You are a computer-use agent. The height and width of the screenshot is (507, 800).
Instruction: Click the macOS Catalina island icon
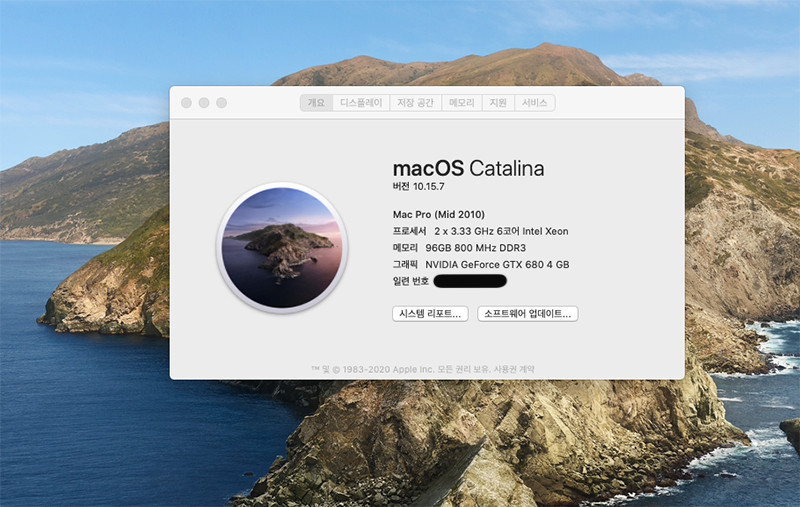click(283, 247)
